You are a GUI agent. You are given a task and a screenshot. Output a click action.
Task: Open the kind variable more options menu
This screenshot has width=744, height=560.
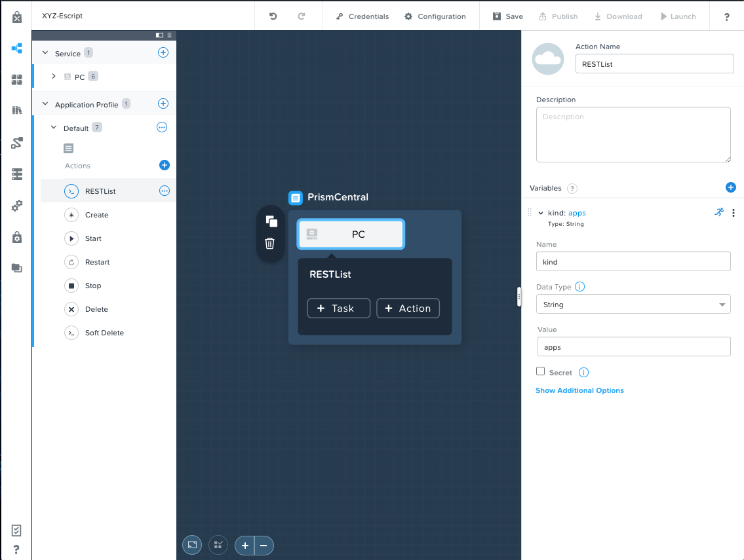coord(733,213)
